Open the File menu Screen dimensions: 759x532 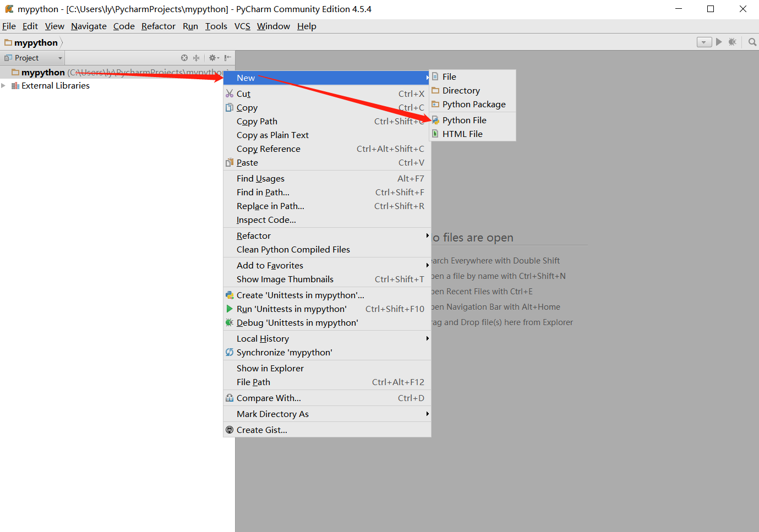click(x=9, y=26)
